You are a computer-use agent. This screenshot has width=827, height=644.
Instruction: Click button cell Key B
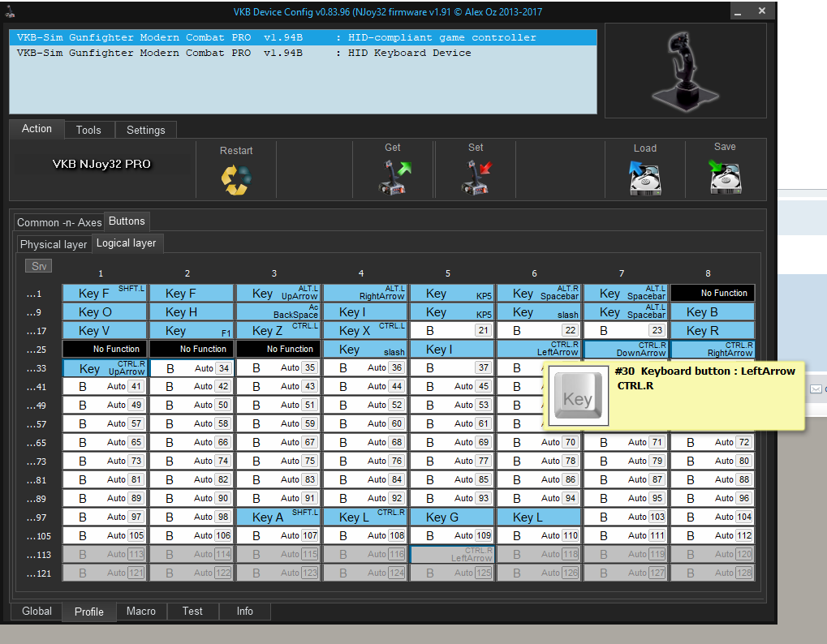pos(713,312)
